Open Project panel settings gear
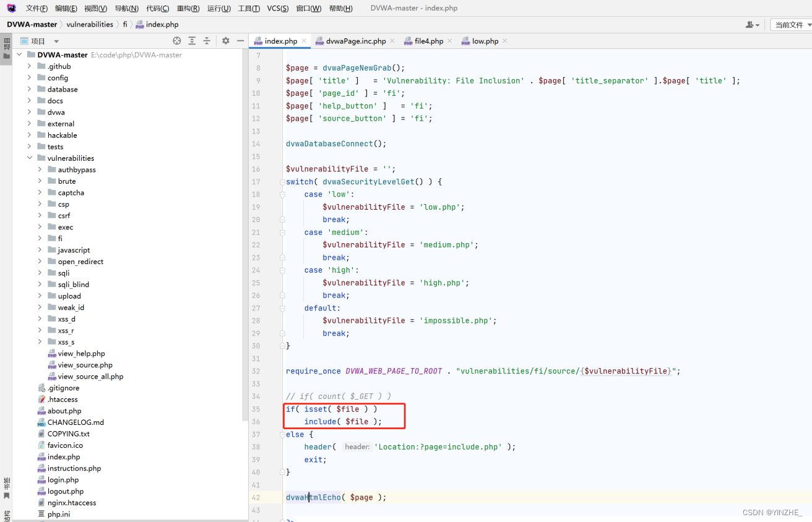The height and width of the screenshot is (522, 812). [225, 41]
